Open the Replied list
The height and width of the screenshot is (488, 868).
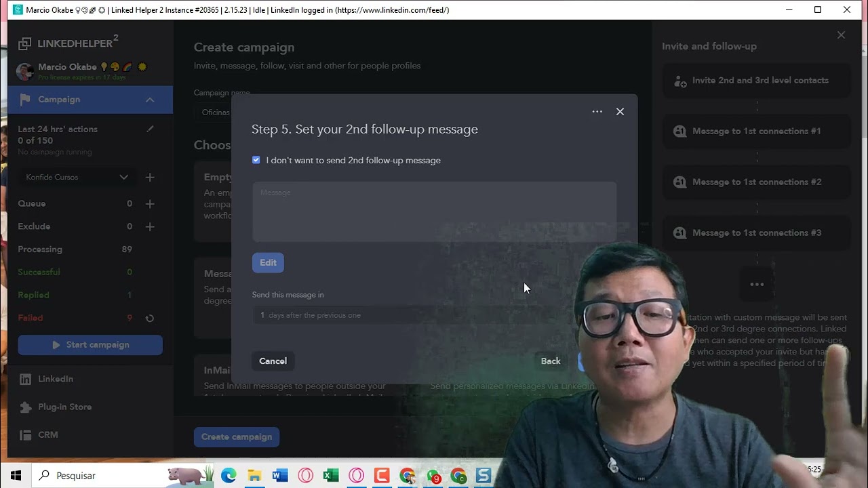click(x=33, y=296)
